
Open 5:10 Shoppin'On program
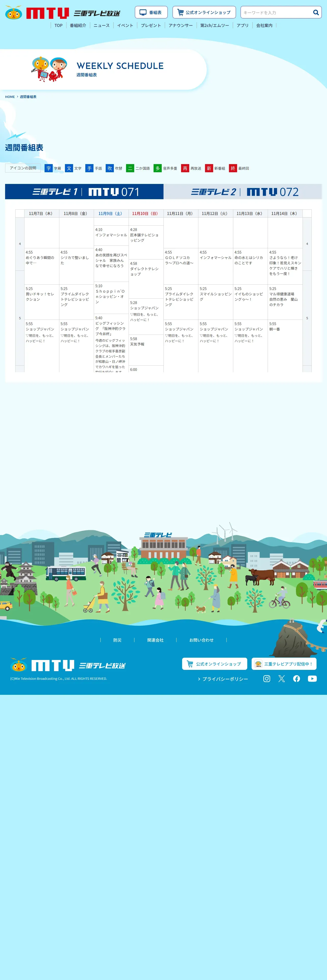(x=111, y=298)
